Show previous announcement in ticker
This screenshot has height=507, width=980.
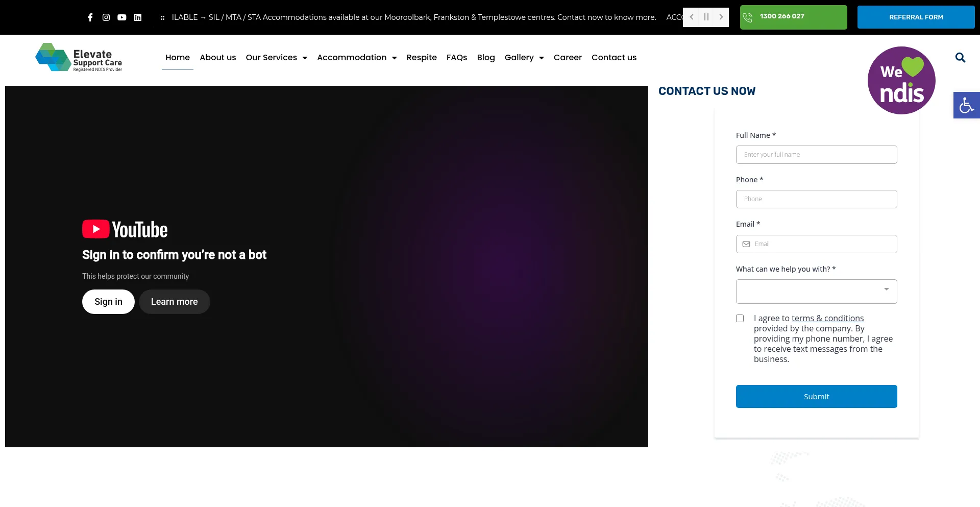pos(692,17)
